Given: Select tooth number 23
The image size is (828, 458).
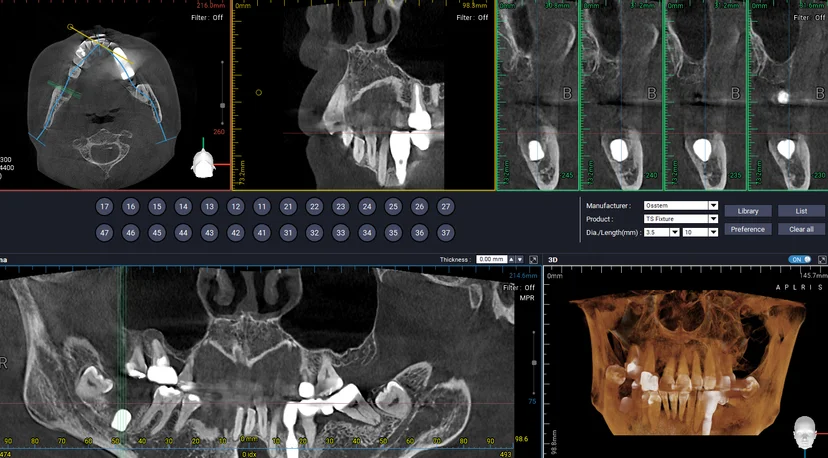Looking at the screenshot, I should pos(341,207).
